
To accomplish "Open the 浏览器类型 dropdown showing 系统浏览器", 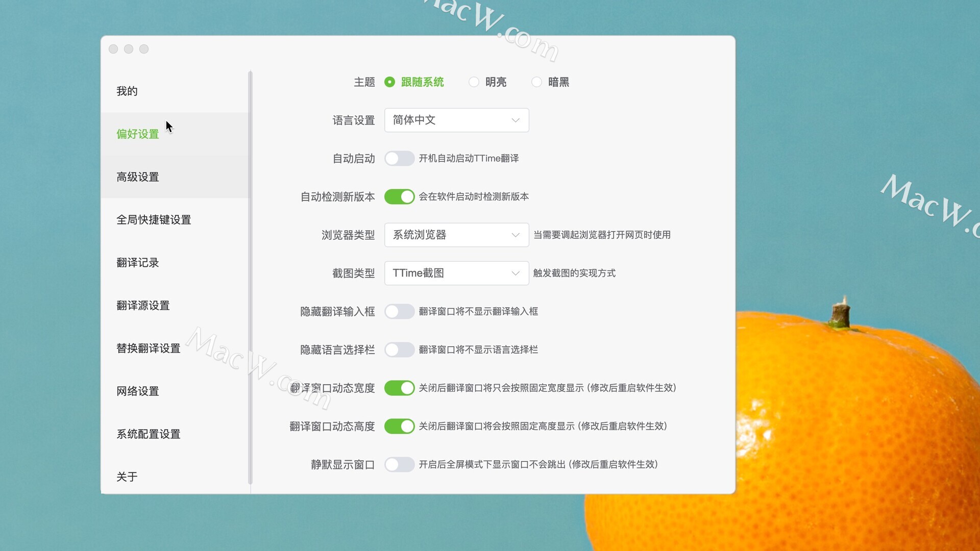I will [x=456, y=235].
